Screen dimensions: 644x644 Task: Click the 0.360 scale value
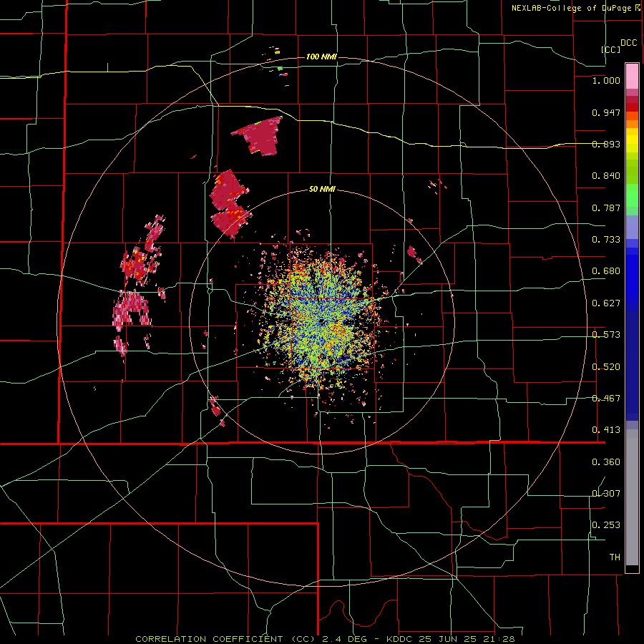pyautogui.click(x=606, y=462)
